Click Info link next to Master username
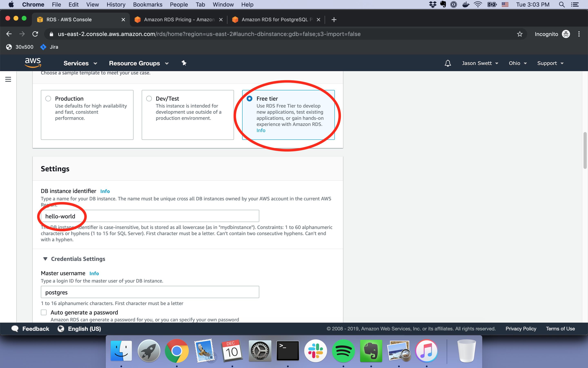 click(94, 274)
